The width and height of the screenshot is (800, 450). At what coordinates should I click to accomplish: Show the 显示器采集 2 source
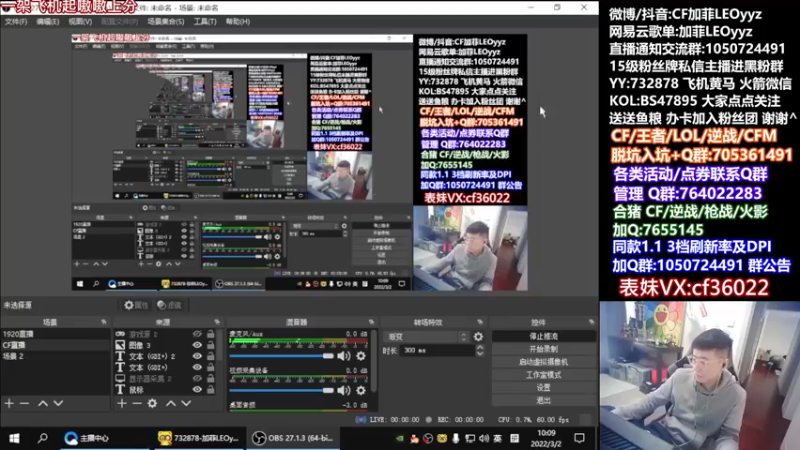(x=197, y=379)
